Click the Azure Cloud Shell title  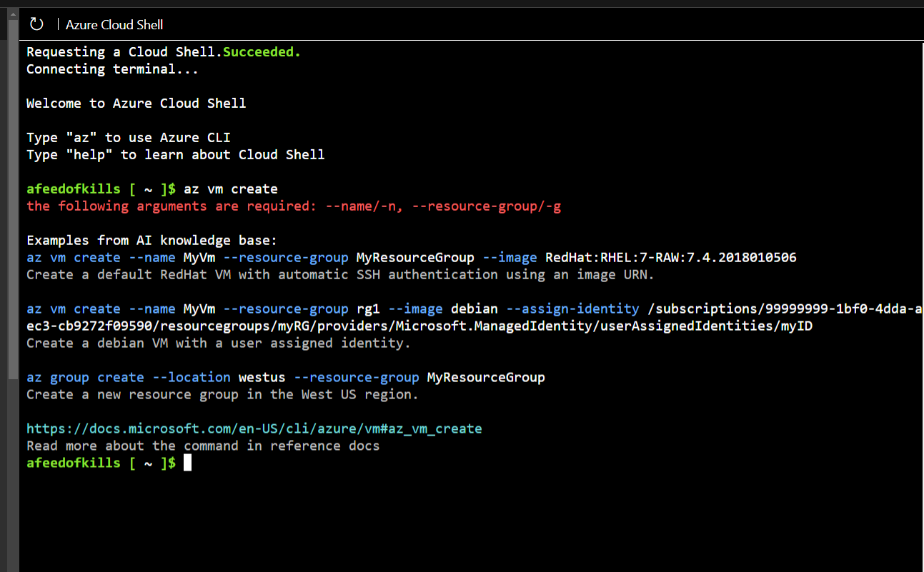click(114, 24)
